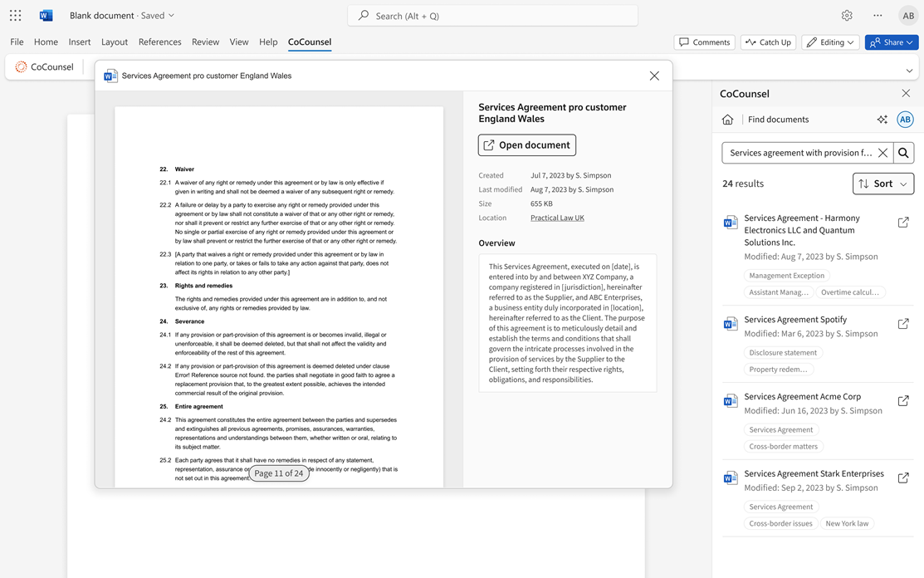Viewport: 924px width, 578px height.
Task: Follow the Practical Law UK link
Action: coord(557,218)
